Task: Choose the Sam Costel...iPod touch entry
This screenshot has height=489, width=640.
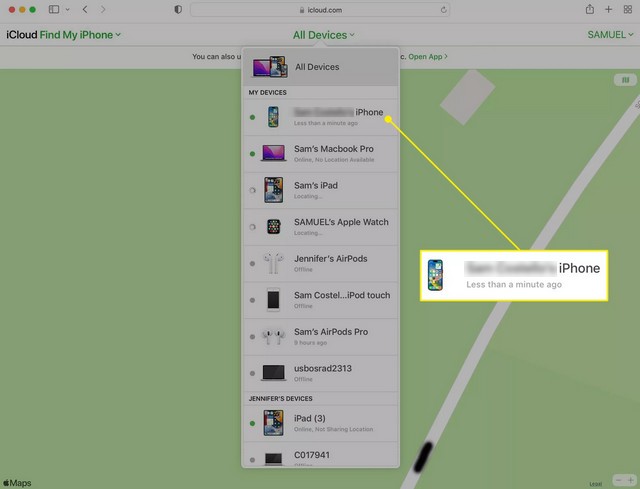Action: tap(321, 300)
